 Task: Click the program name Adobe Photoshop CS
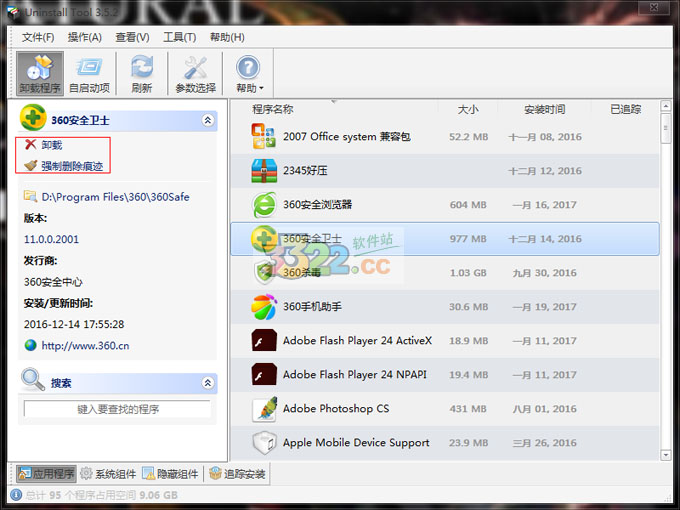[336, 409]
